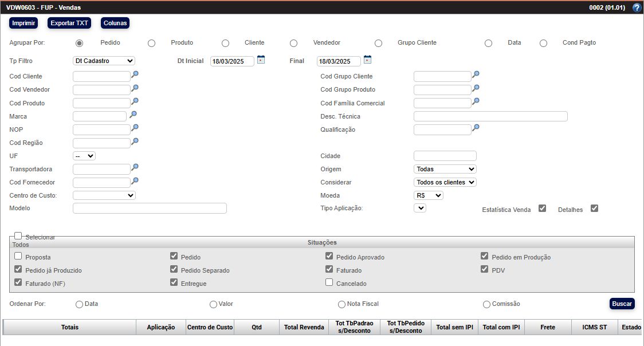This screenshot has height=346, width=644.
Task: Expand the Tp Filtro dropdown
Action: tap(104, 61)
